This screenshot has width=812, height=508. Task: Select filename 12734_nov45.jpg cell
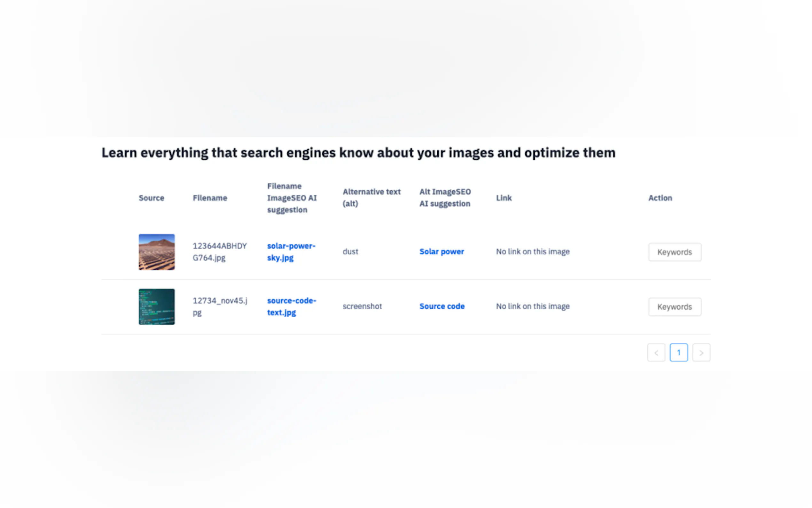click(220, 306)
